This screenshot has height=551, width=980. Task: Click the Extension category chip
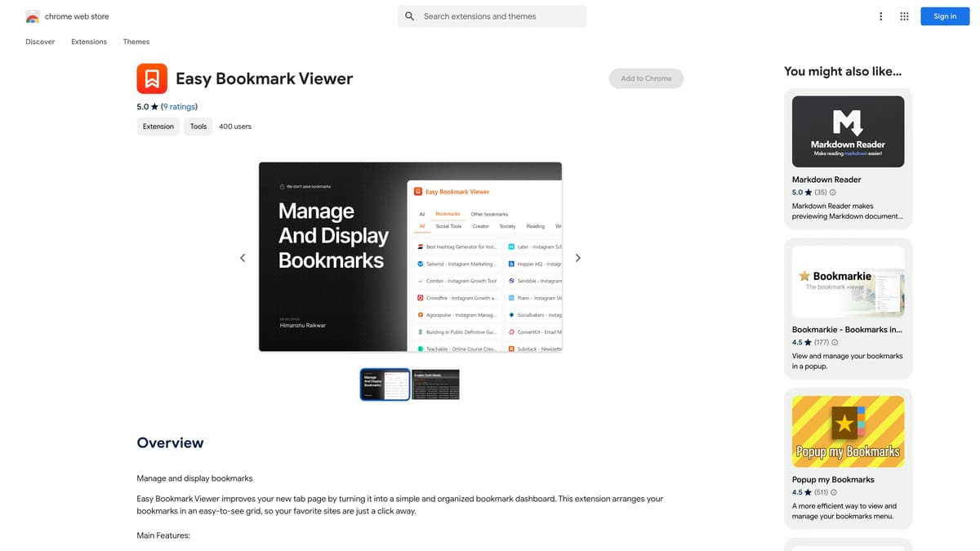(x=158, y=127)
